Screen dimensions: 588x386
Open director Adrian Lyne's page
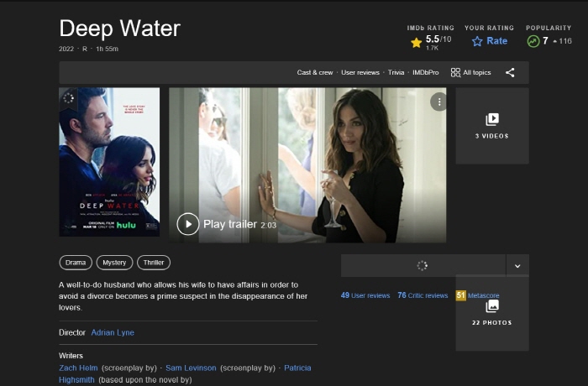(x=113, y=332)
